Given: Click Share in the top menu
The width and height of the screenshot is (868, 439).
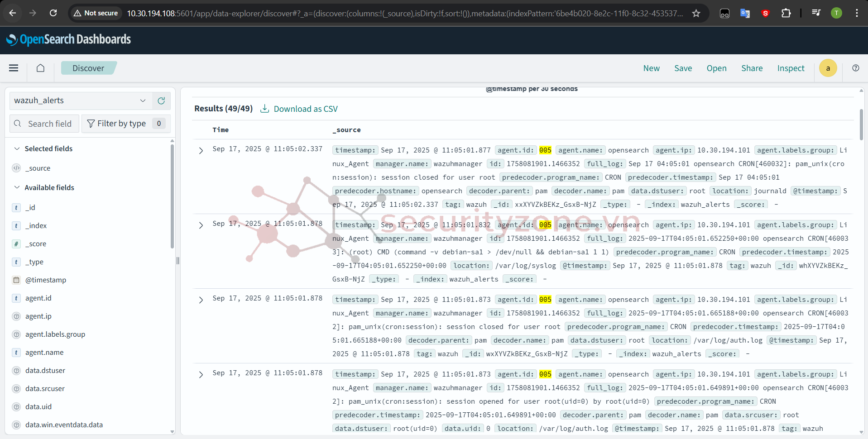Looking at the screenshot, I should coord(752,68).
